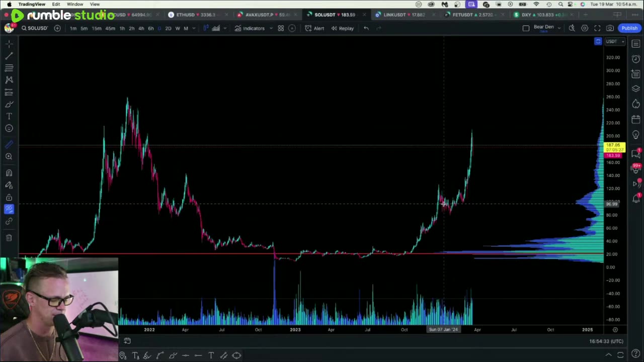Open the Edit menu in menu bar
Image resolution: width=644 pixels, height=362 pixels.
pyautogui.click(x=56, y=4)
